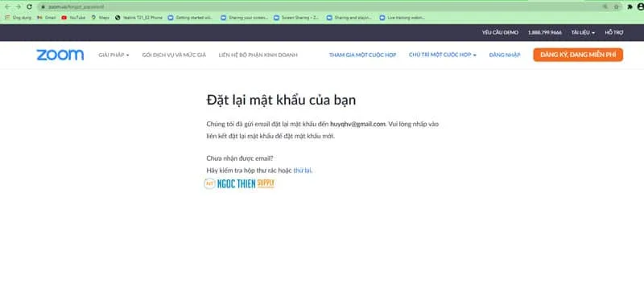This screenshot has height=292, width=644.
Task: Click 'Chưa nhận được email?' text
Action: (x=239, y=158)
